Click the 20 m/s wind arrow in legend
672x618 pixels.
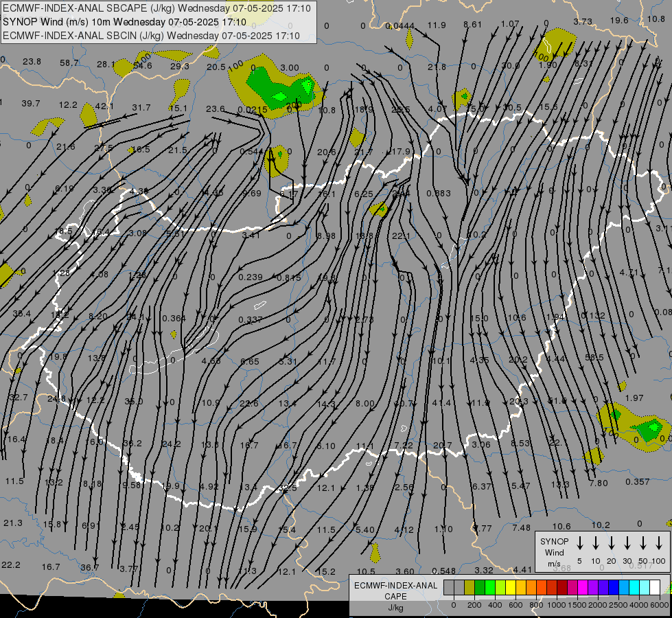(x=612, y=543)
